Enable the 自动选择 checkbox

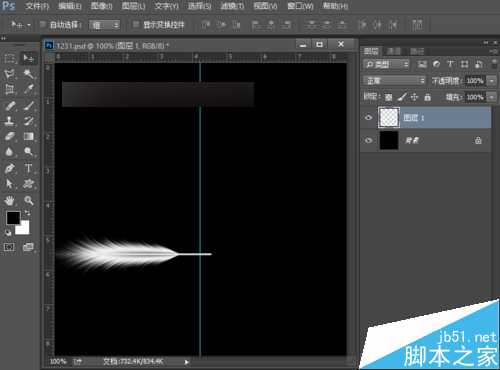(x=43, y=24)
